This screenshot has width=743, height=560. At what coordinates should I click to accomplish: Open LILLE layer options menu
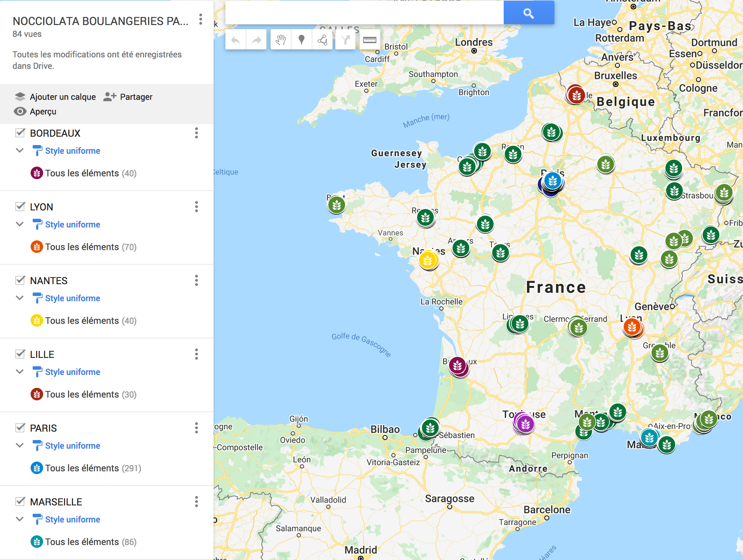pyautogui.click(x=197, y=354)
